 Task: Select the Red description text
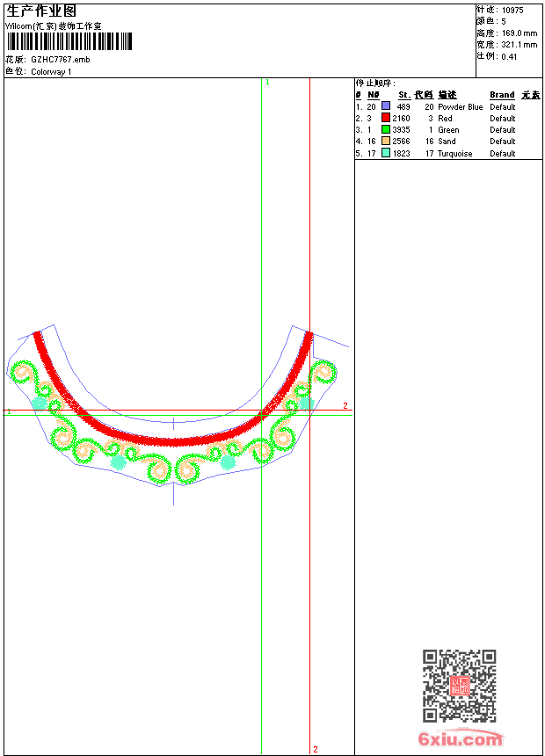pos(445,119)
